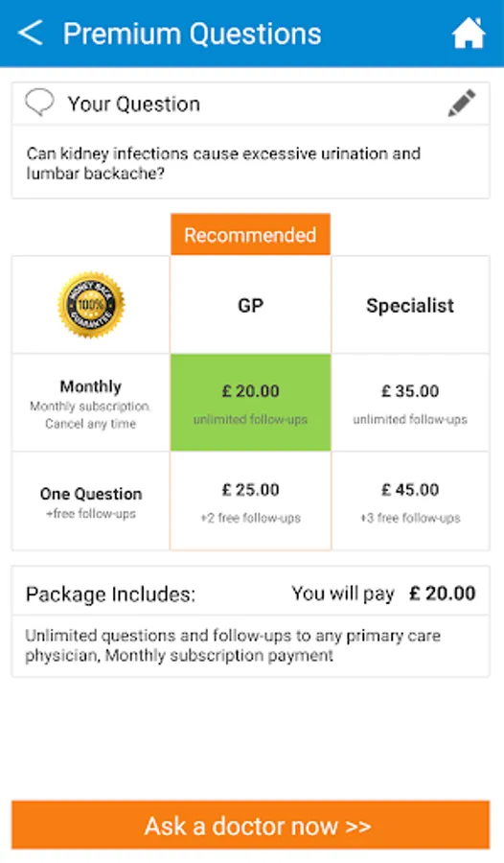Viewport: 504px width, 863px height.
Task: Choose Specialist one question £45.00 option
Action: click(410, 501)
